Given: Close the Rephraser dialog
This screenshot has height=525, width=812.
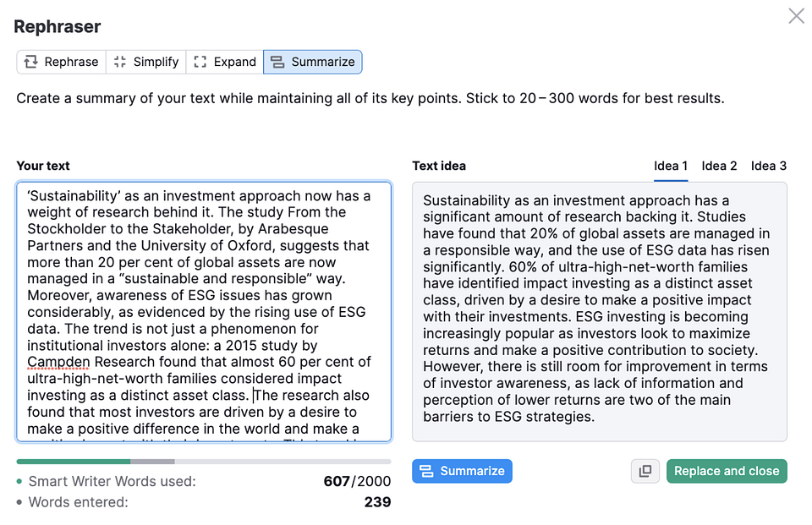Looking at the screenshot, I should click(x=796, y=16).
